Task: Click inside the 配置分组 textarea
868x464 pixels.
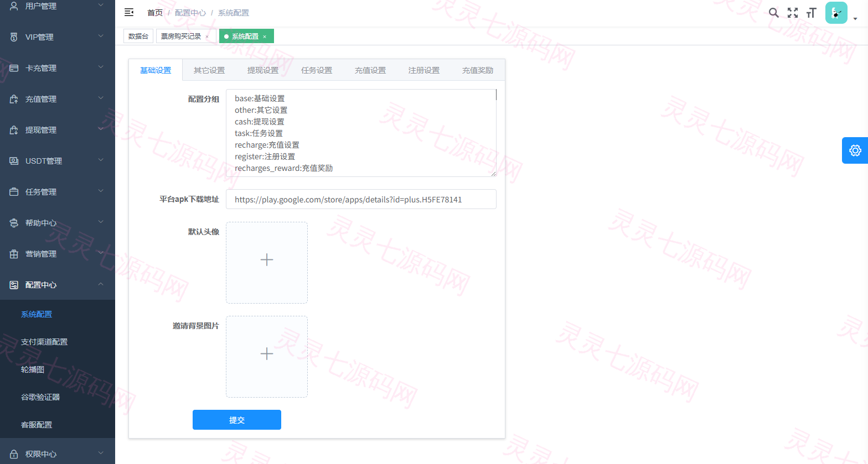Action: [361, 133]
